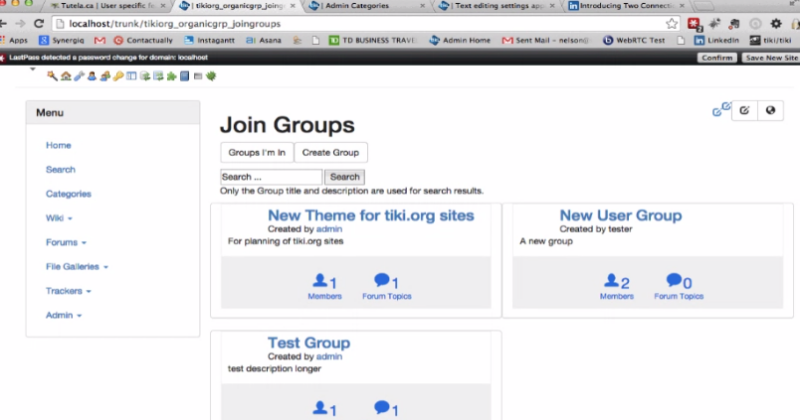
Task: Select Categories in the sidebar Menu
Action: coord(68,194)
